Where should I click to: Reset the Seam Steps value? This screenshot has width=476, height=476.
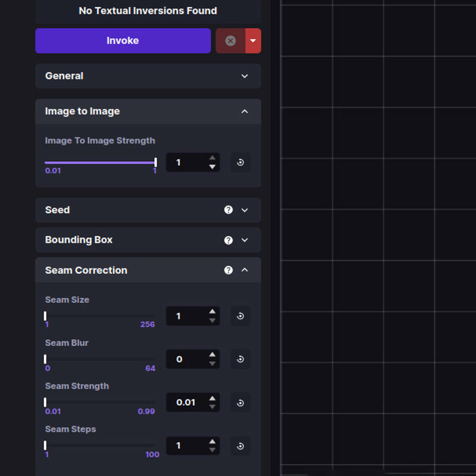click(x=240, y=446)
